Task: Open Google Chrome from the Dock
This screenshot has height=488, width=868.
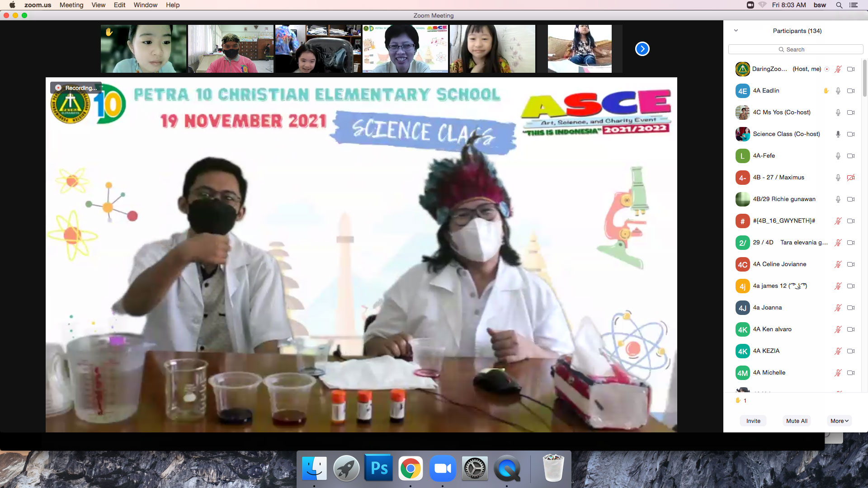Action: click(410, 468)
